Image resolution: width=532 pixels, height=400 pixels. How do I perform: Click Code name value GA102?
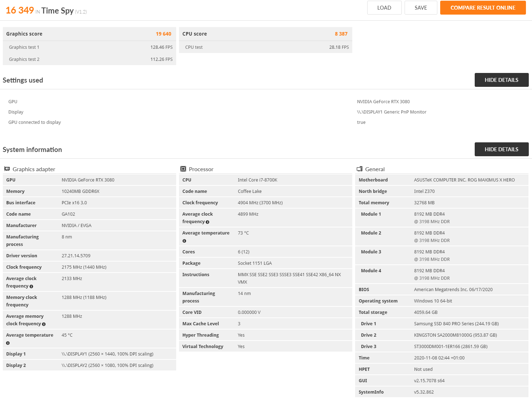tap(68, 214)
